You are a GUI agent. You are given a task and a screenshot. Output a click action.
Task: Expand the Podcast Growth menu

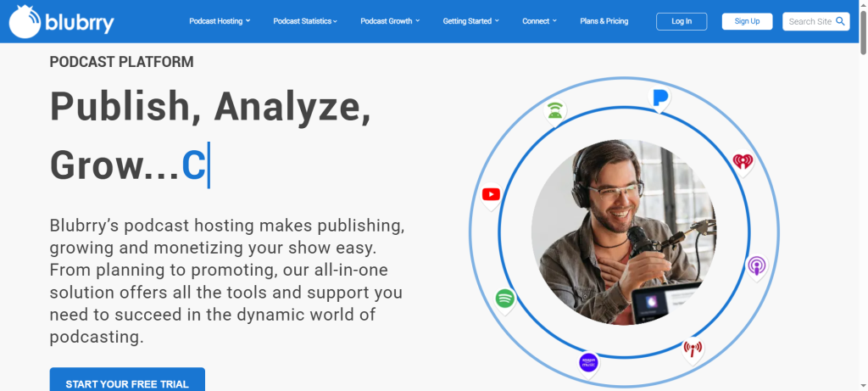pyautogui.click(x=390, y=21)
